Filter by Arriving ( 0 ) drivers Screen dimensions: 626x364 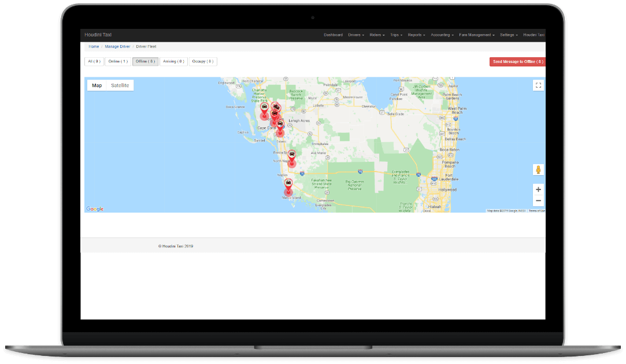(x=173, y=61)
